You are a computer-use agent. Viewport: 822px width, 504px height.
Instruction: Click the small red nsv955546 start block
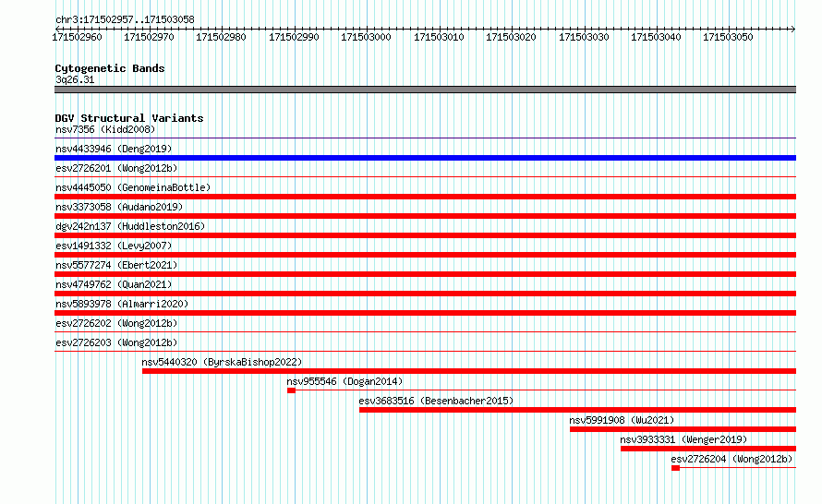(292, 390)
